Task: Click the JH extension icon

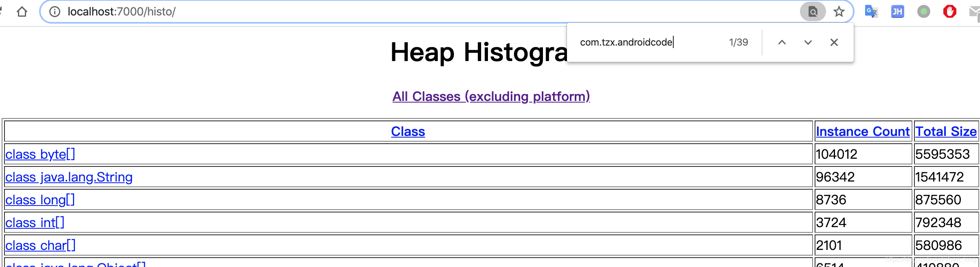Action: point(897,11)
